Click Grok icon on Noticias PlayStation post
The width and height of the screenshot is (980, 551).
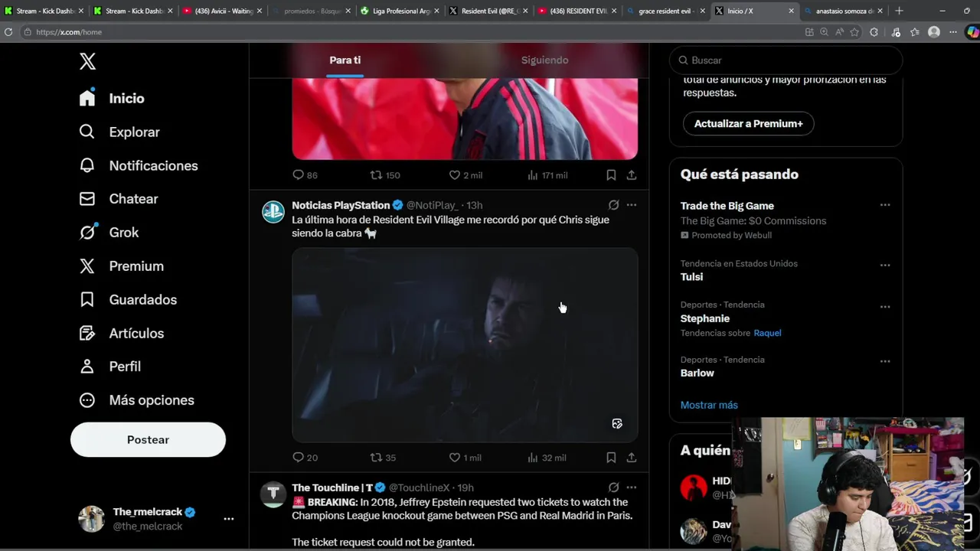click(x=613, y=205)
